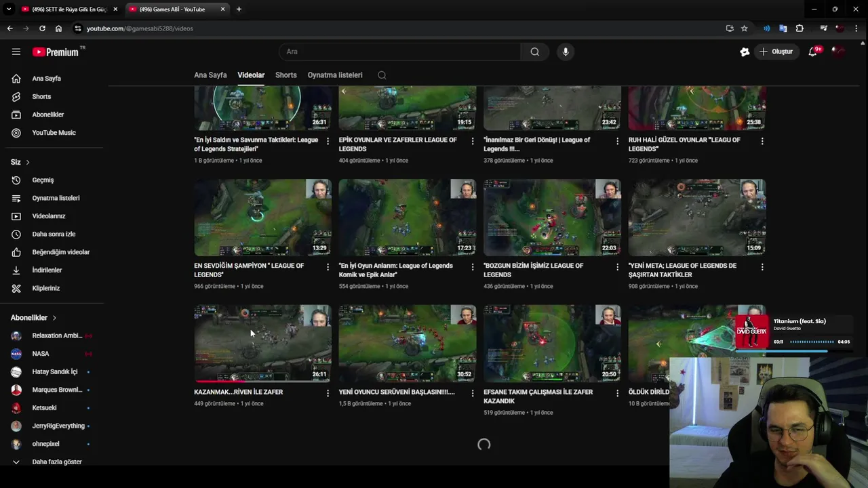Open the notifications bell

812,52
